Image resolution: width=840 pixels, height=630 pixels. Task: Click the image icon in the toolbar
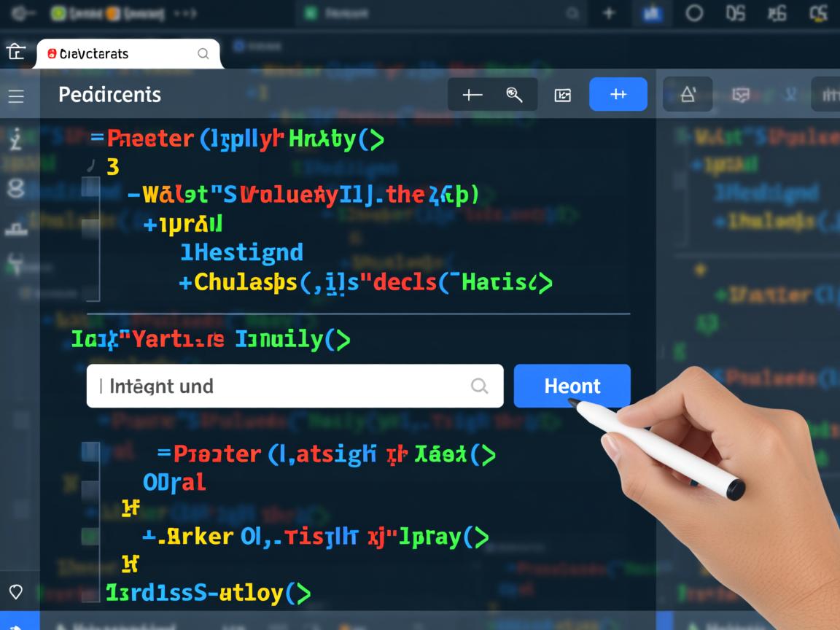point(562,95)
